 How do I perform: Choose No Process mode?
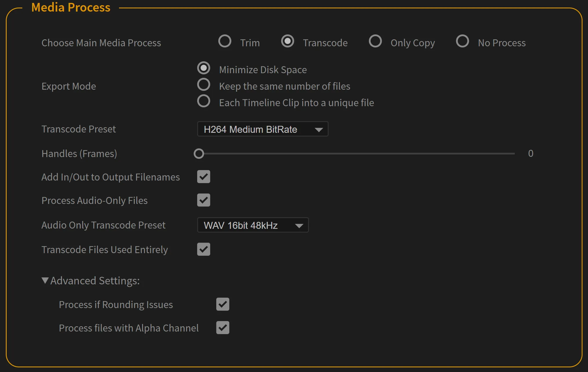click(x=462, y=41)
